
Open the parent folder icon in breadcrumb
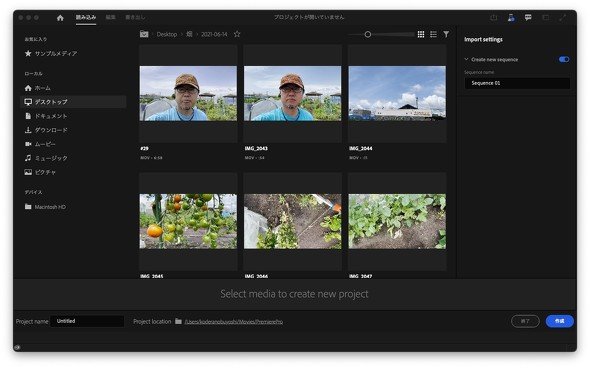click(144, 34)
